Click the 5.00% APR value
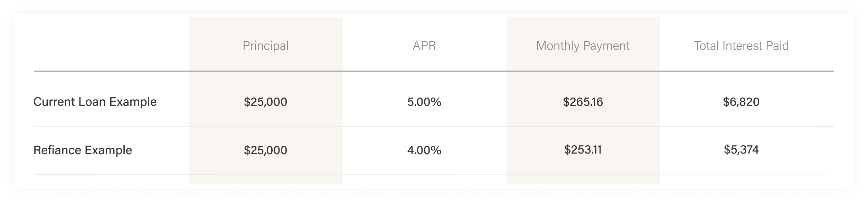This screenshot has width=868, height=202. click(x=424, y=102)
